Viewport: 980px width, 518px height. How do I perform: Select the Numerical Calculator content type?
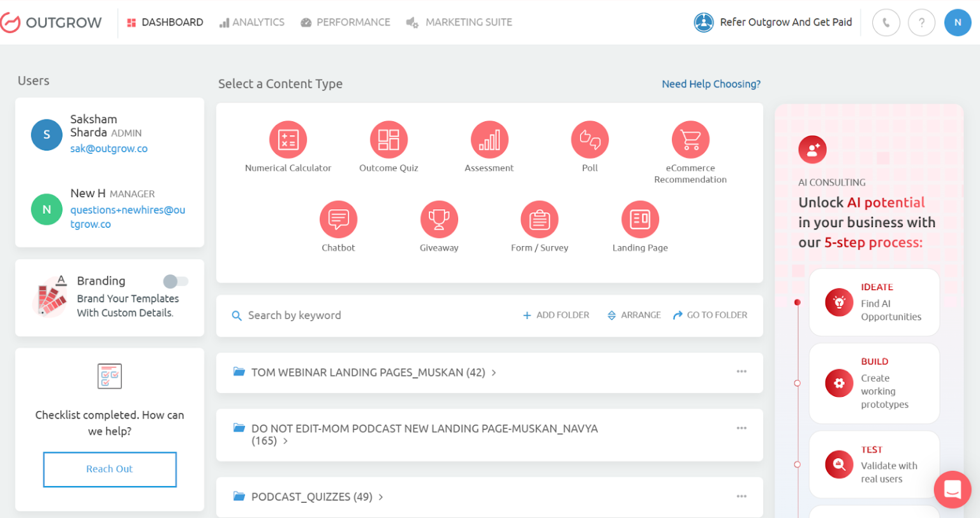(288, 139)
